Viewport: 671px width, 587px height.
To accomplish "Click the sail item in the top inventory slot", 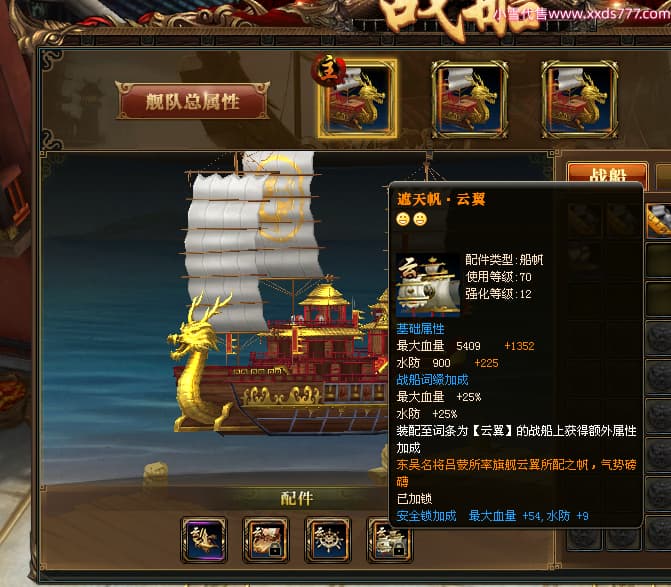I will click(659, 220).
